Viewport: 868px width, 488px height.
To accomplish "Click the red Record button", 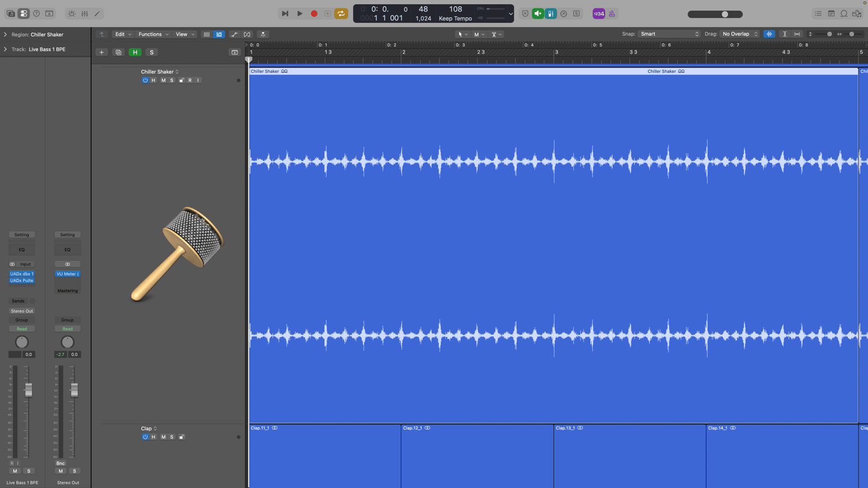I will tap(313, 13).
